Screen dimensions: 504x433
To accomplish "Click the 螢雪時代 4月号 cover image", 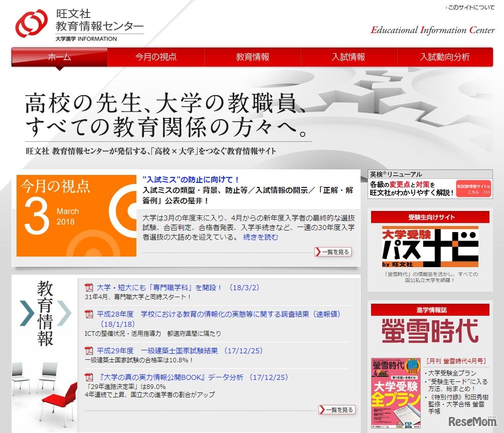I will [x=396, y=393].
